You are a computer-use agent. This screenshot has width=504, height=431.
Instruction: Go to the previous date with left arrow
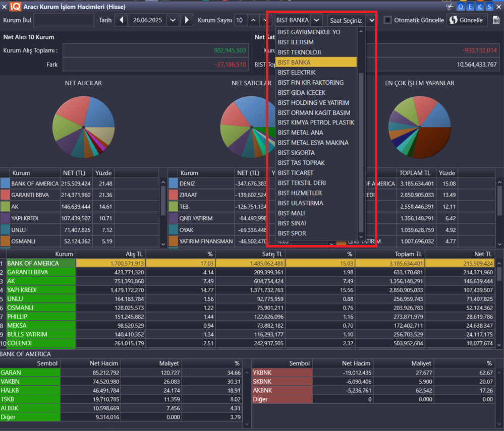tap(121, 20)
